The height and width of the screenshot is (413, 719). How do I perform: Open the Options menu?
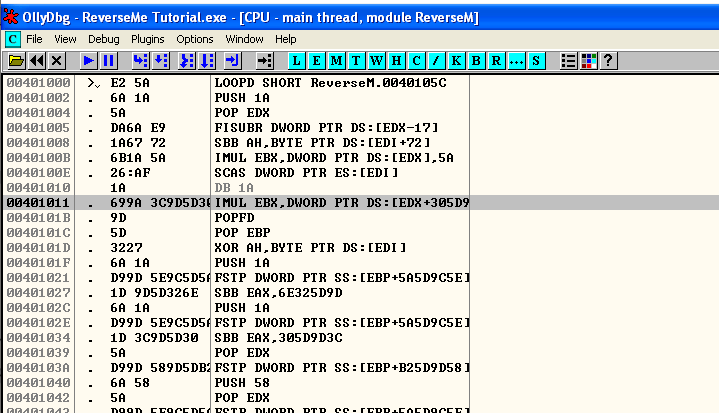[195, 39]
